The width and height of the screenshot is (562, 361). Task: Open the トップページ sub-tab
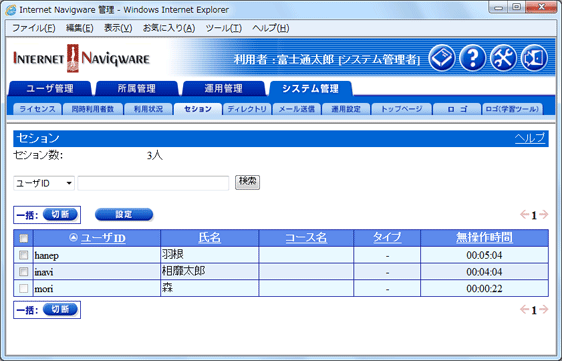[401, 109]
